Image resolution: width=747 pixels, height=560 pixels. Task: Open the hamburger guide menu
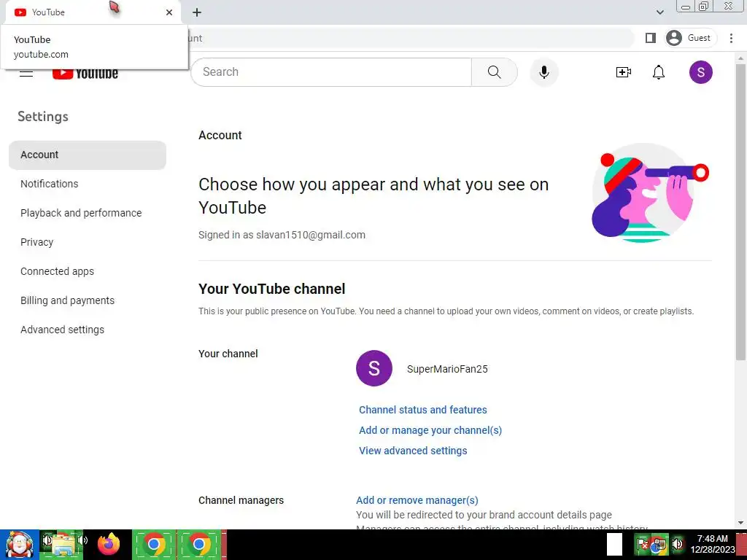(x=26, y=73)
